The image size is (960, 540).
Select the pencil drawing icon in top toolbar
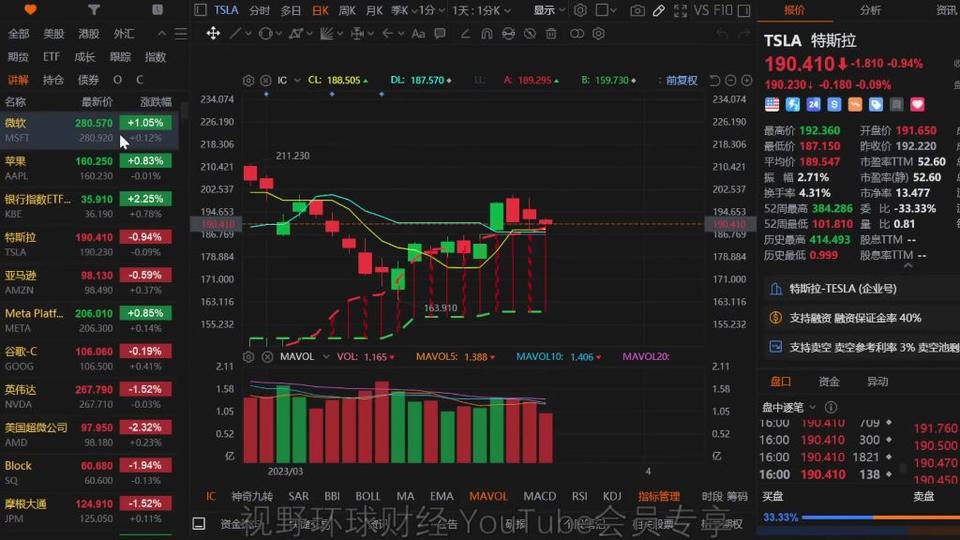click(659, 10)
